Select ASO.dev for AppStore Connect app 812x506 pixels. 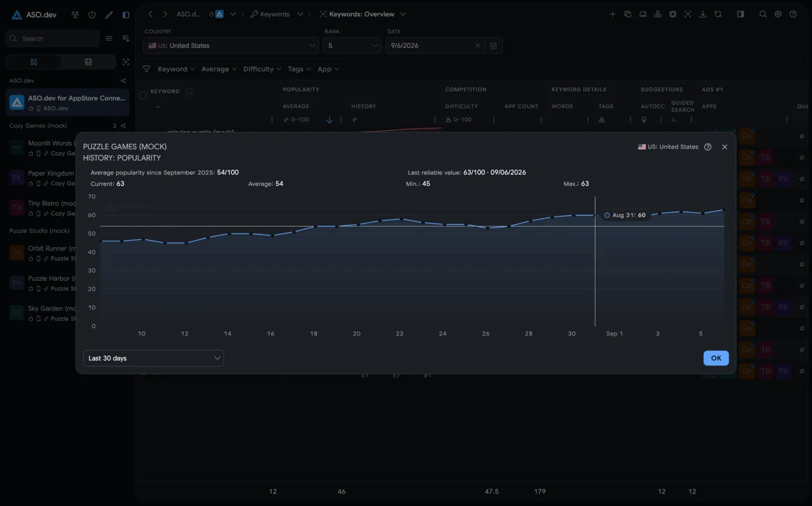pyautogui.click(x=68, y=103)
